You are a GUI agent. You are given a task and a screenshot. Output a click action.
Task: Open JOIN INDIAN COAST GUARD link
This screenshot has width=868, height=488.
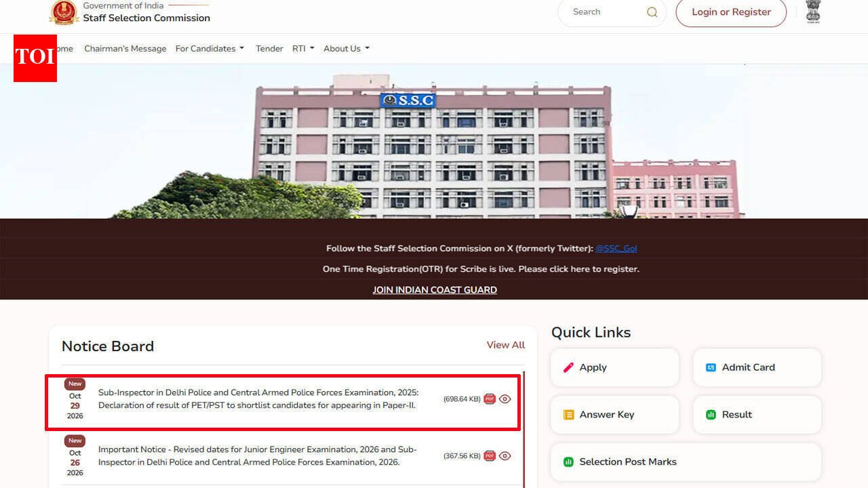click(435, 290)
